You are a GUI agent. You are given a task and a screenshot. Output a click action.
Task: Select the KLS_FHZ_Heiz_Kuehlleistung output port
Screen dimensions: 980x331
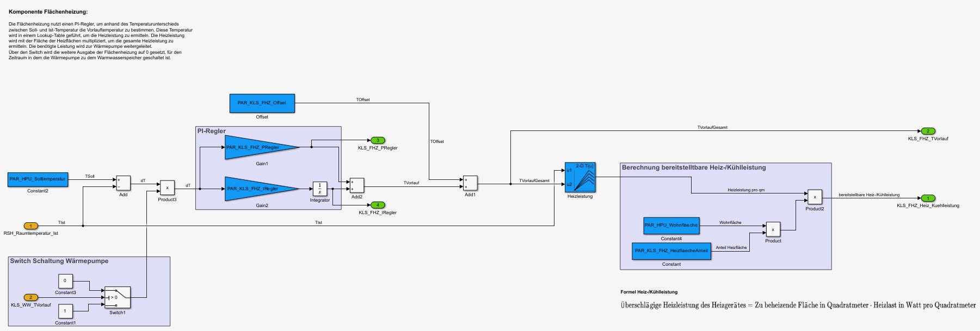click(928, 198)
